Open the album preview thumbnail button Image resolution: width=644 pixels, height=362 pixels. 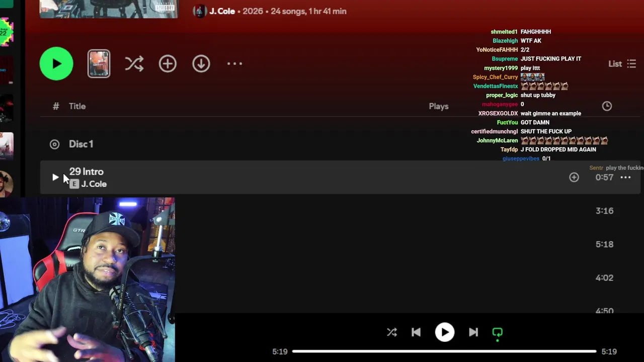(99, 63)
